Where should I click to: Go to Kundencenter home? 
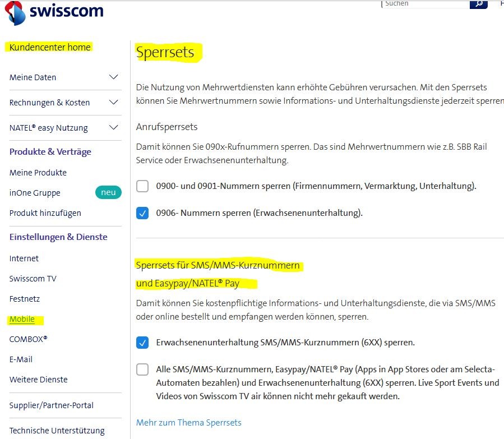coord(48,47)
